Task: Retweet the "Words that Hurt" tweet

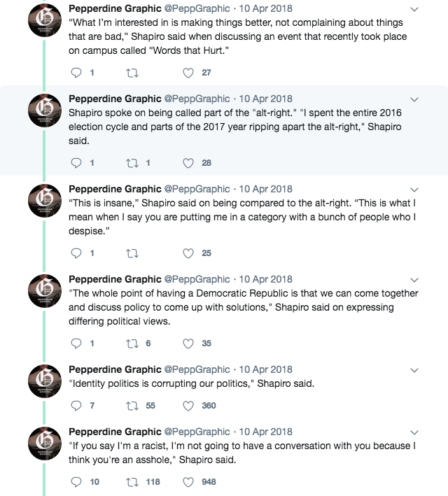Action: (132, 73)
